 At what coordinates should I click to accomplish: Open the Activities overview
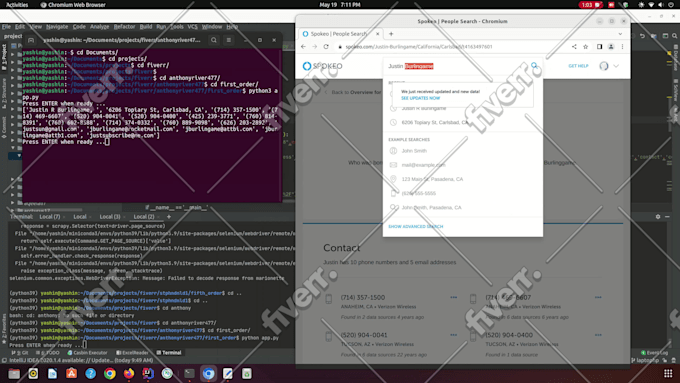click(17, 5)
